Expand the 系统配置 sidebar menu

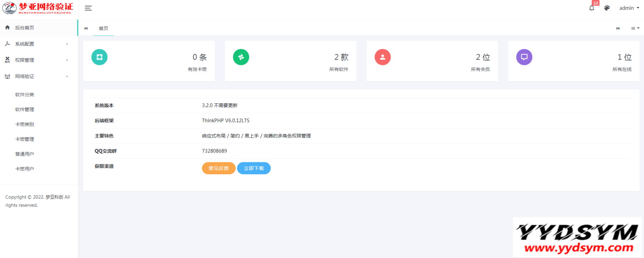[37, 44]
